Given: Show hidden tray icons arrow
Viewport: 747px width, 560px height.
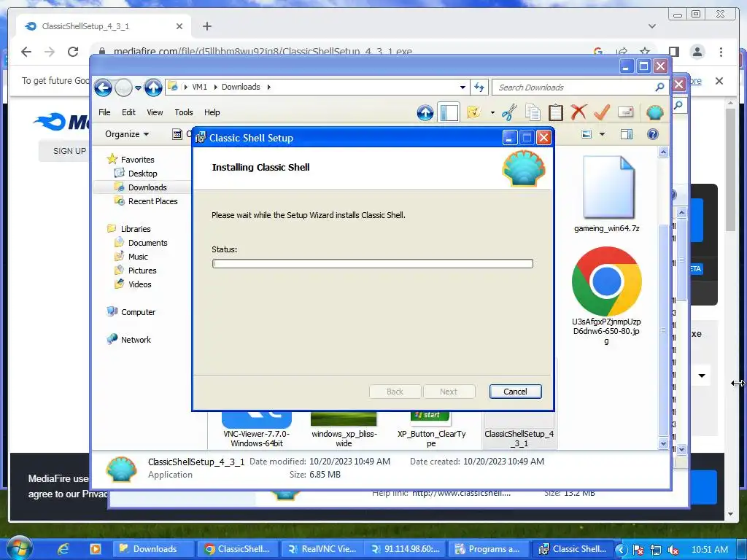Looking at the screenshot, I should coord(620,550).
